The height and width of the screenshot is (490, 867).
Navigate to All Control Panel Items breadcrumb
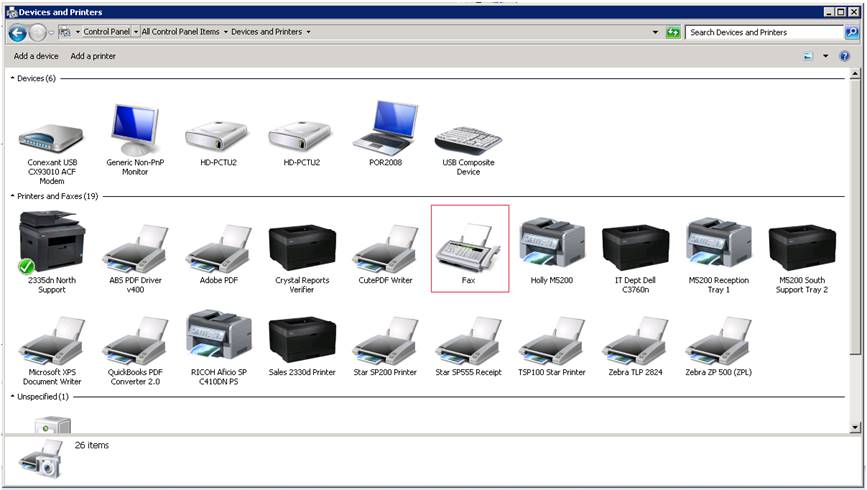[x=180, y=32]
